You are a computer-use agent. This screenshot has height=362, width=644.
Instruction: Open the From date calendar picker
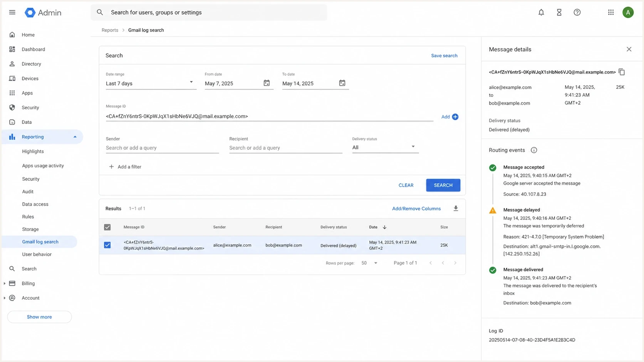[x=267, y=83]
